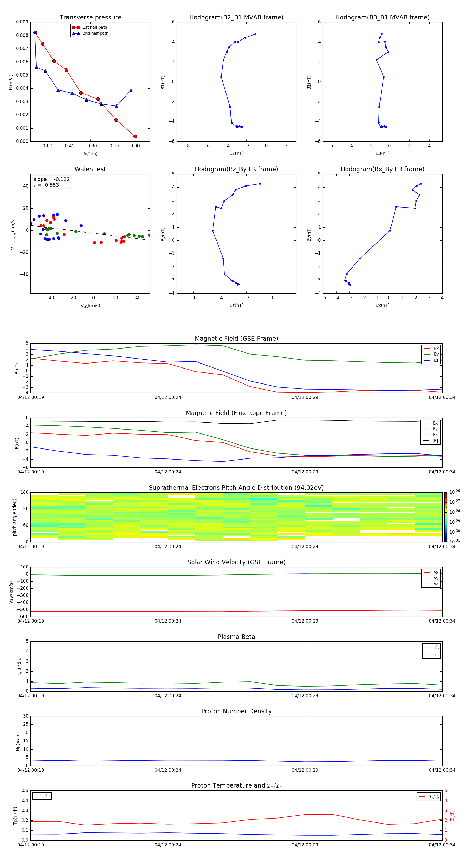Select "Bz'" in Flux Rope legend
Viewport: 473px width, 868px height.
pyautogui.click(x=431, y=435)
